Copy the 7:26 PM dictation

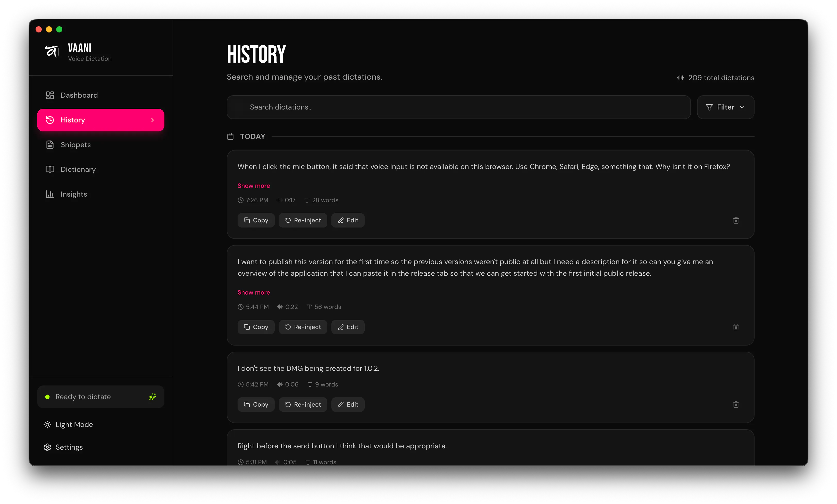256,220
